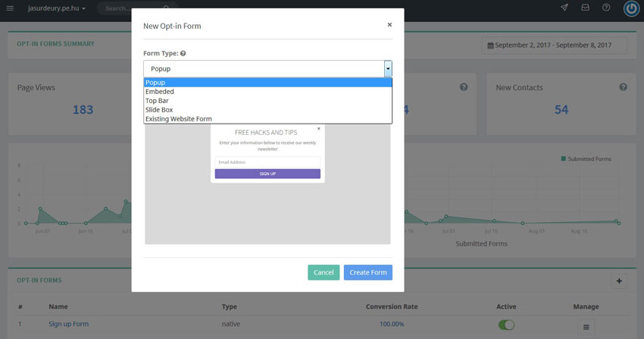The height and width of the screenshot is (339, 644).
Task: Click the help question mark in top bar
Action: tap(606, 8)
